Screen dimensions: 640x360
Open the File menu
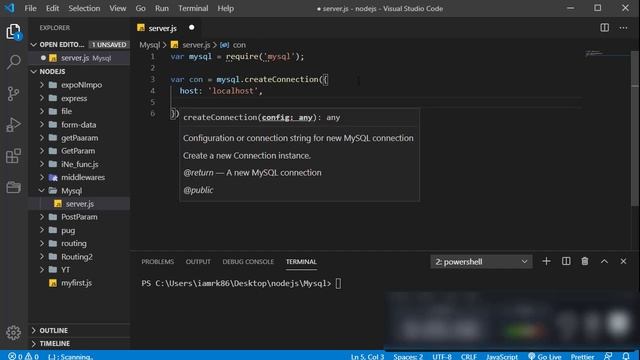click(30, 8)
